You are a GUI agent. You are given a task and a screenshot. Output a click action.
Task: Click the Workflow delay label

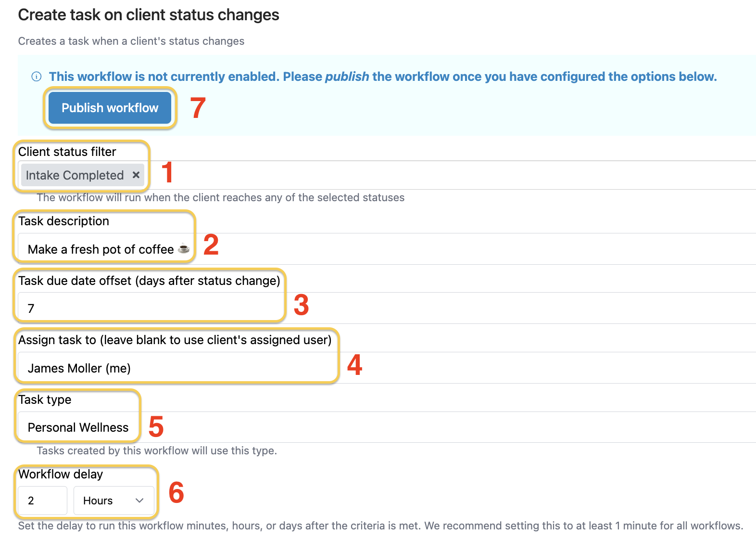coord(61,475)
